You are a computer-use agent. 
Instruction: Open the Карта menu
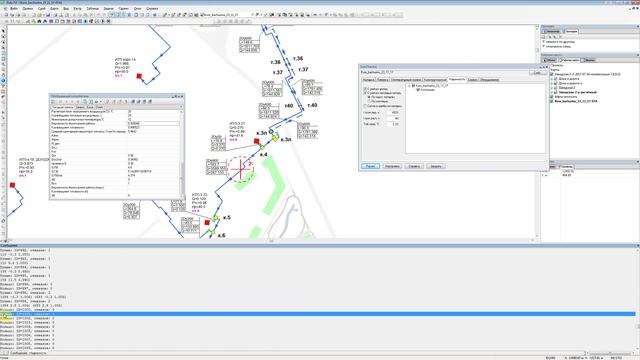coord(54,8)
